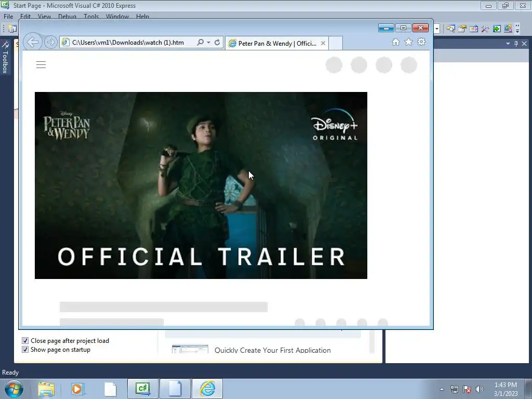This screenshot has height=399, width=532.
Task: Uncheck Close page after project load
Action: click(25, 341)
